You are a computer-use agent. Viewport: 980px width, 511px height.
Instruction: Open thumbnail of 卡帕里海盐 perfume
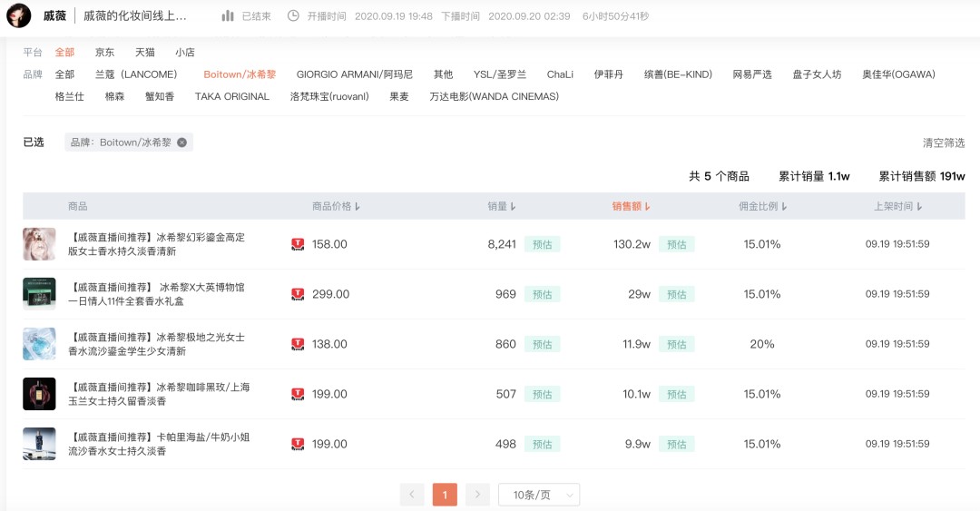(x=39, y=444)
